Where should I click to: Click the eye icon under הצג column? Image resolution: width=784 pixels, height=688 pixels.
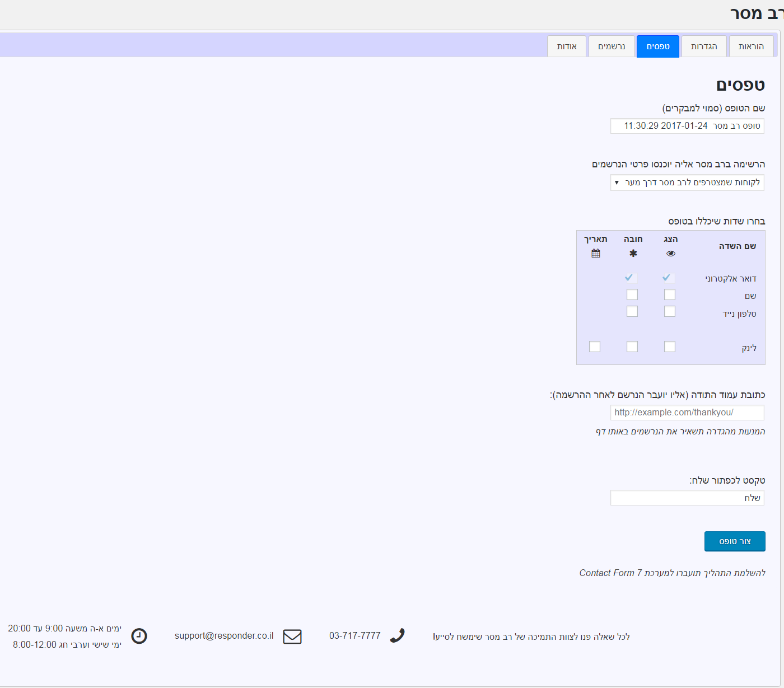[x=670, y=254]
